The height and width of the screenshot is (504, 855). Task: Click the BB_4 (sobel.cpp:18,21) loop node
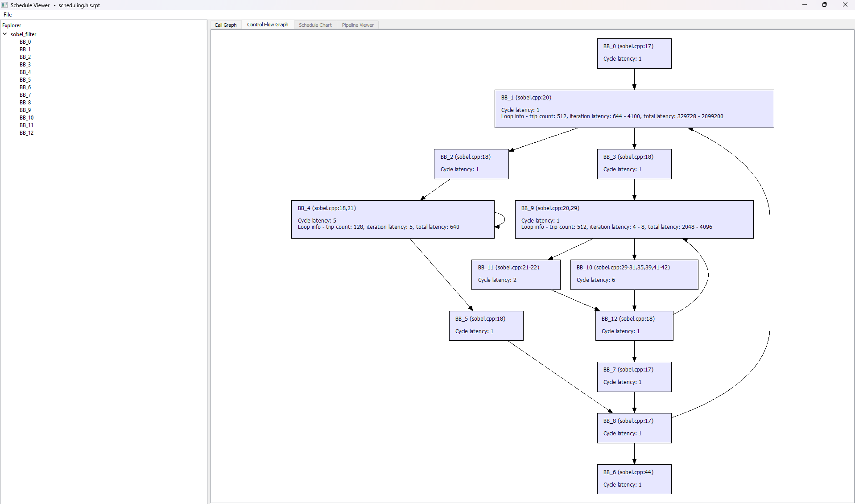[x=393, y=219]
